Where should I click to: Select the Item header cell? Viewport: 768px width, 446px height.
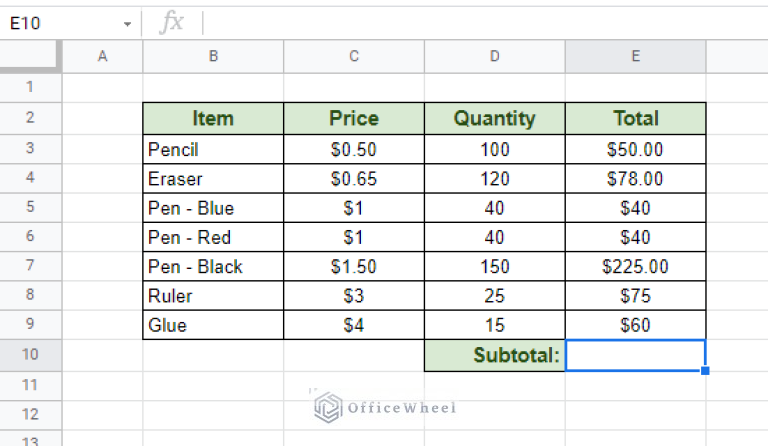pos(213,118)
